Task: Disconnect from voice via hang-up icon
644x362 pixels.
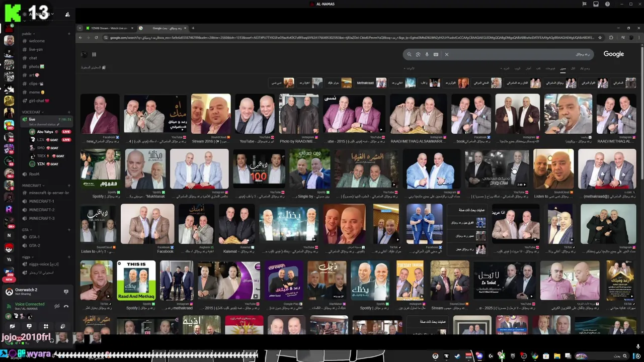Action: [x=66, y=306]
